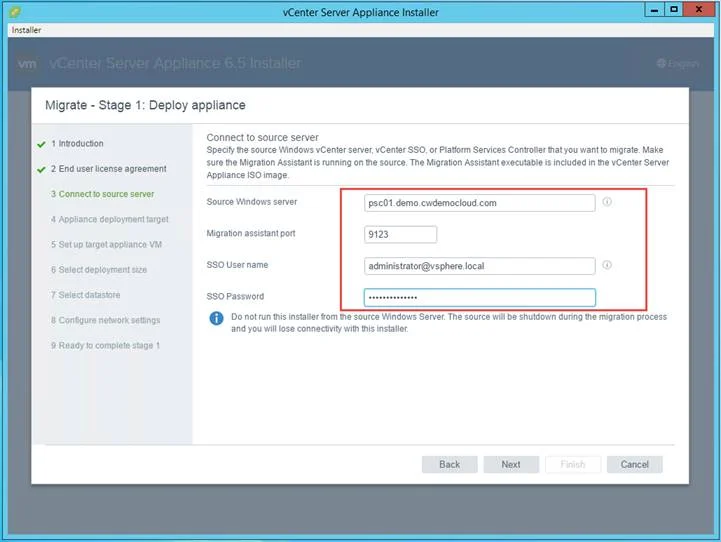Open the English language selector
The width and height of the screenshot is (721, 542).
point(678,63)
